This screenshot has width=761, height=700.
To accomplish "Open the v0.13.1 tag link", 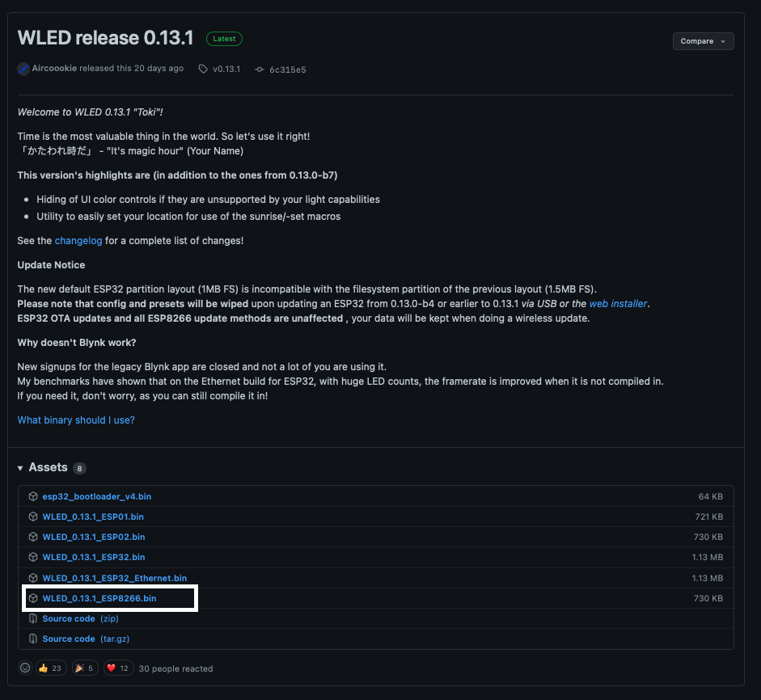I will pyautogui.click(x=226, y=69).
